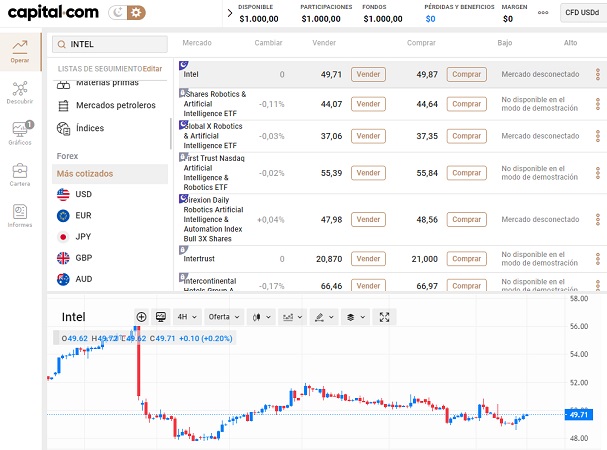
Task: Open the 4H timeframe dropdown
Action: 187,317
